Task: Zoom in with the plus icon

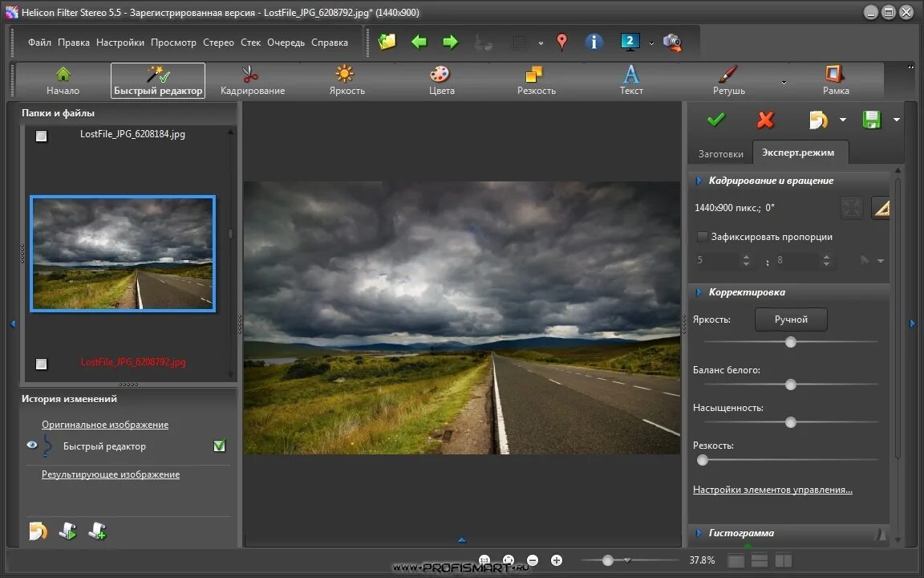Action: click(x=557, y=560)
